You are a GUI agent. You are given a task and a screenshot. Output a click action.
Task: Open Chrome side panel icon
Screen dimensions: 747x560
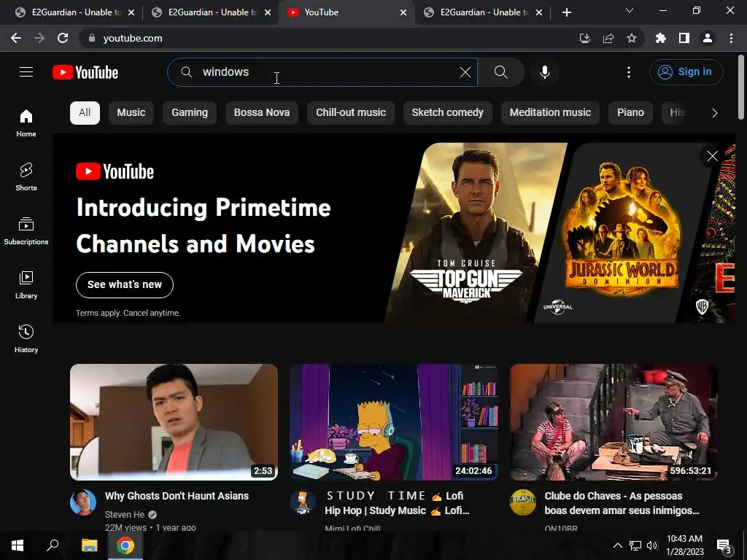[x=684, y=38]
